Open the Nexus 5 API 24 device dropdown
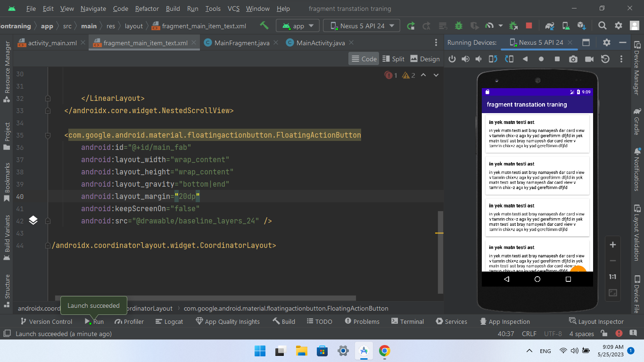 point(362,26)
